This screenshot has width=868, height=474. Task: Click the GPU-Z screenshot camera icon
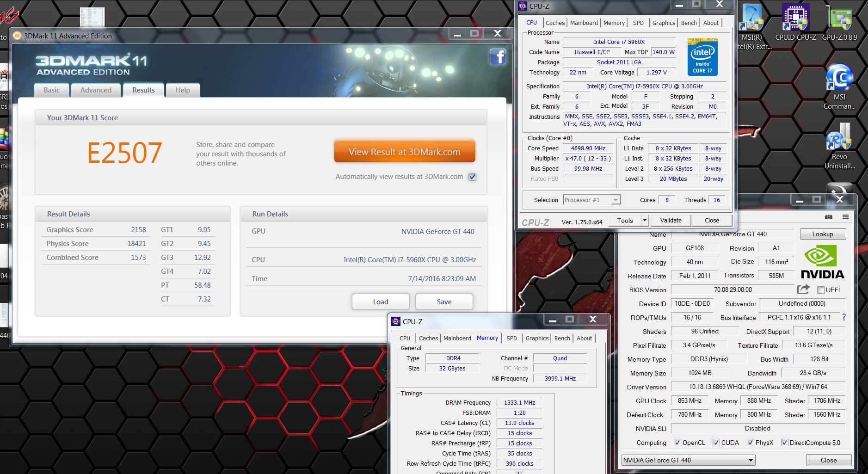click(x=829, y=217)
